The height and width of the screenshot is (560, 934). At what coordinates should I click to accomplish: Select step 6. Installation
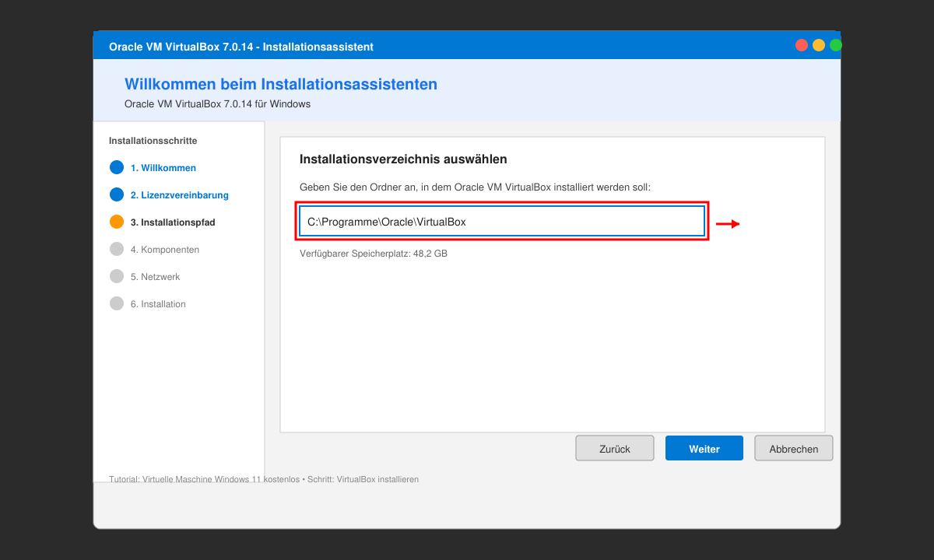[x=158, y=304]
